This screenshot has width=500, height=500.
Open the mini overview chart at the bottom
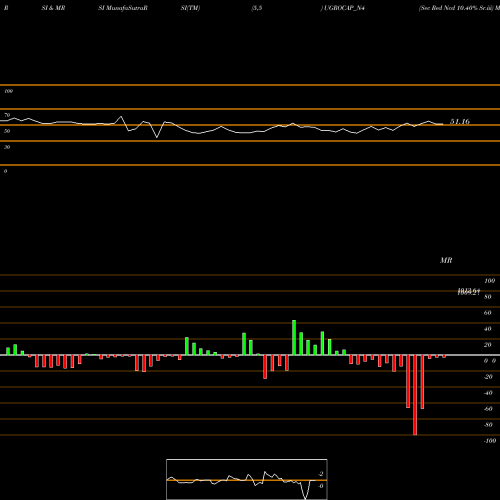pos(247,479)
